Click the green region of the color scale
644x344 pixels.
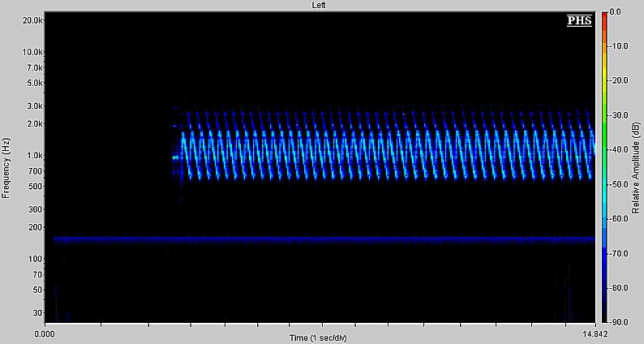click(x=604, y=89)
